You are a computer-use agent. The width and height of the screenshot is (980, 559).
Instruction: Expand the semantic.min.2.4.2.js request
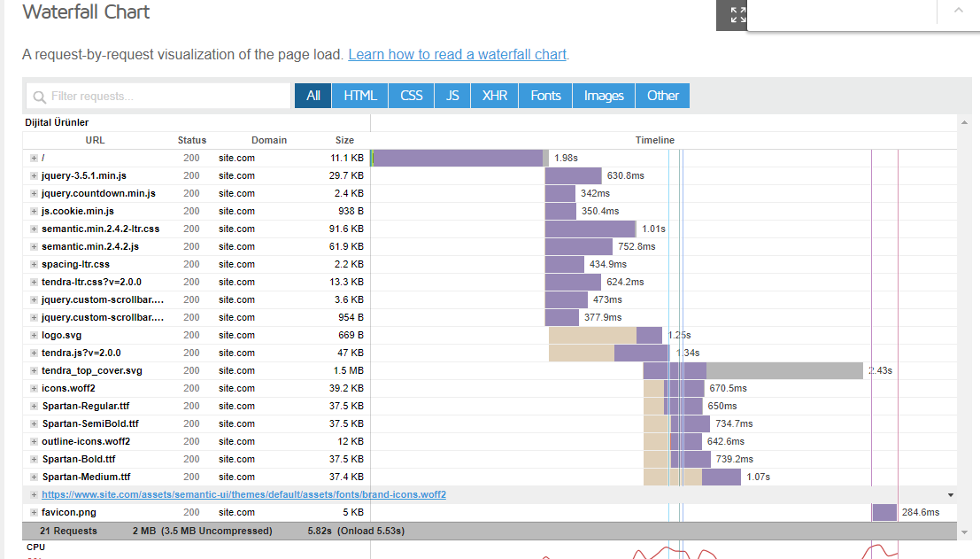click(x=34, y=246)
